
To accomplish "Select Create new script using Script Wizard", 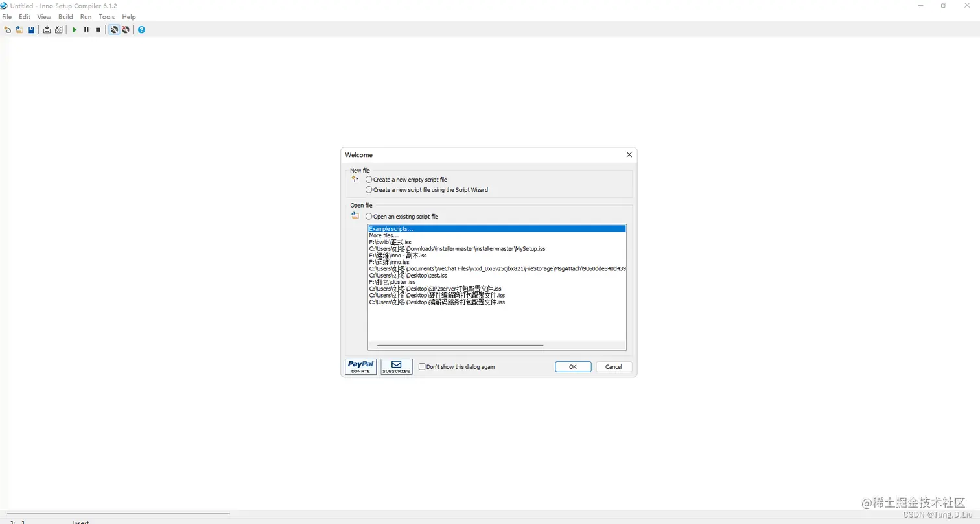I will pos(427,190).
